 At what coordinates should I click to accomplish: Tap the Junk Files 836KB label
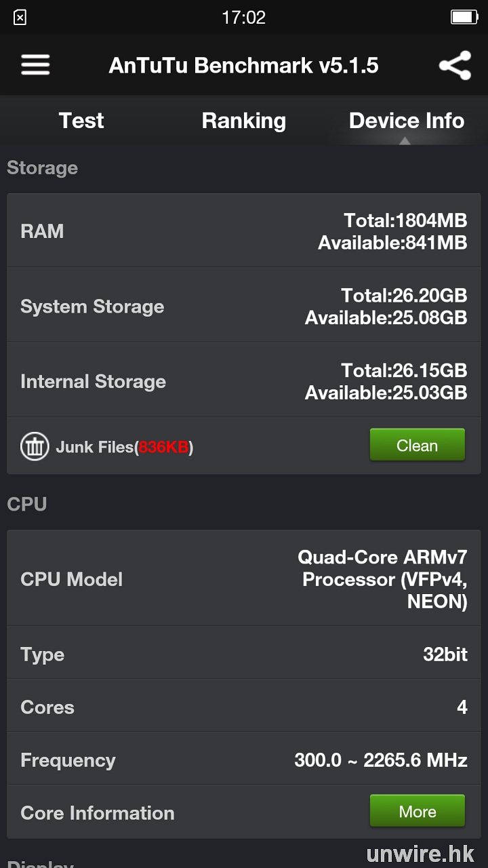[125, 447]
